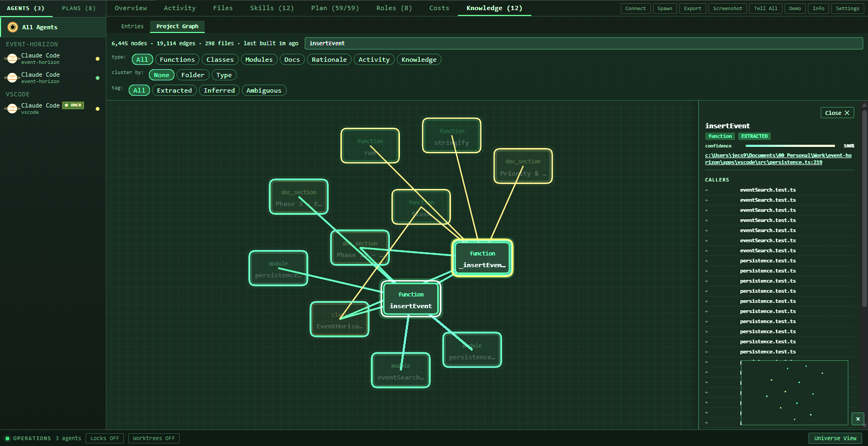Filter type by Modules
This screenshot has height=446, width=868.
(x=259, y=60)
